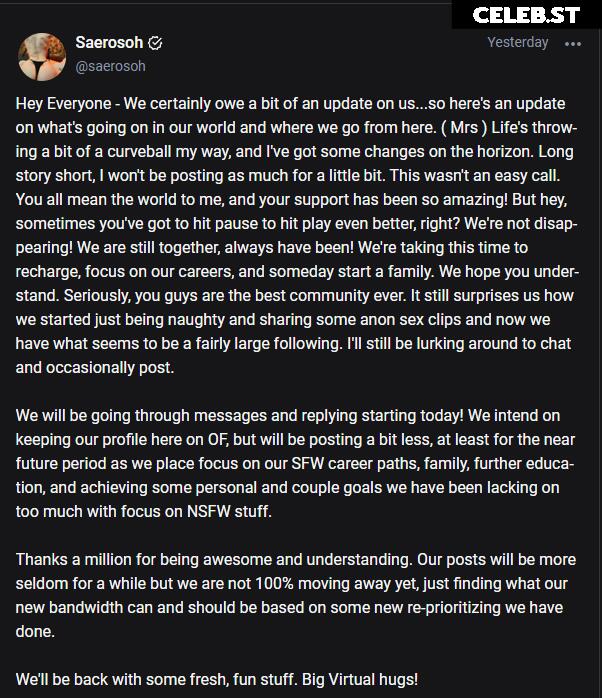Click the word 'OF' in second paragraph

coord(218,440)
